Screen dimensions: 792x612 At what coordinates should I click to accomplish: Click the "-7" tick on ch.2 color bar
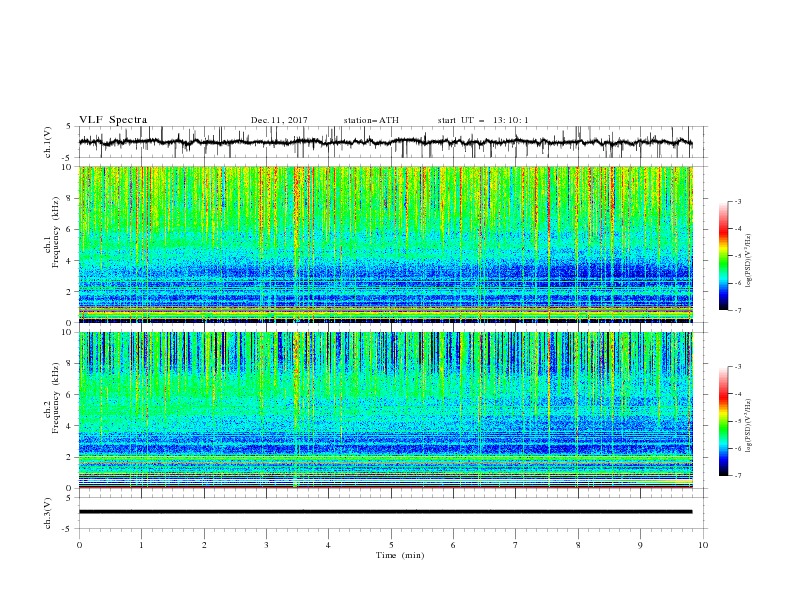click(x=738, y=476)
